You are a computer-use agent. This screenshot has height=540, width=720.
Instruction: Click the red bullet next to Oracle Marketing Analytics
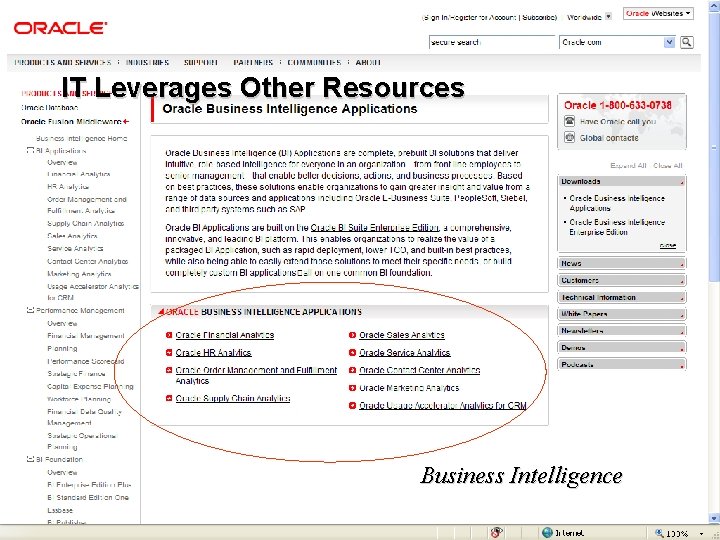click(352, 388)
